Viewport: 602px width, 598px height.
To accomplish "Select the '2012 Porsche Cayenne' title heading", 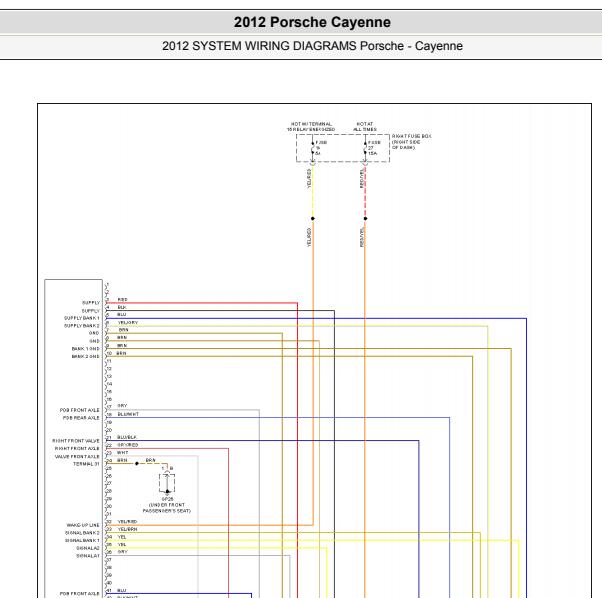I will (x=312, y=22).
